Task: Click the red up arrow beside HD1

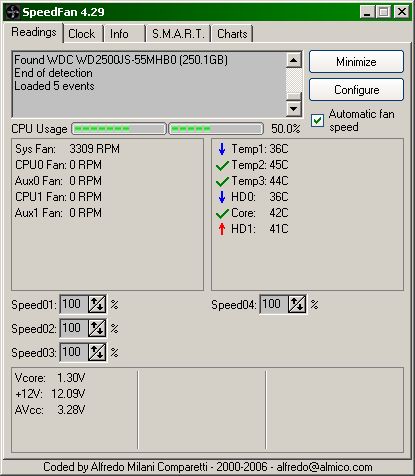Action: coord(222,229)
